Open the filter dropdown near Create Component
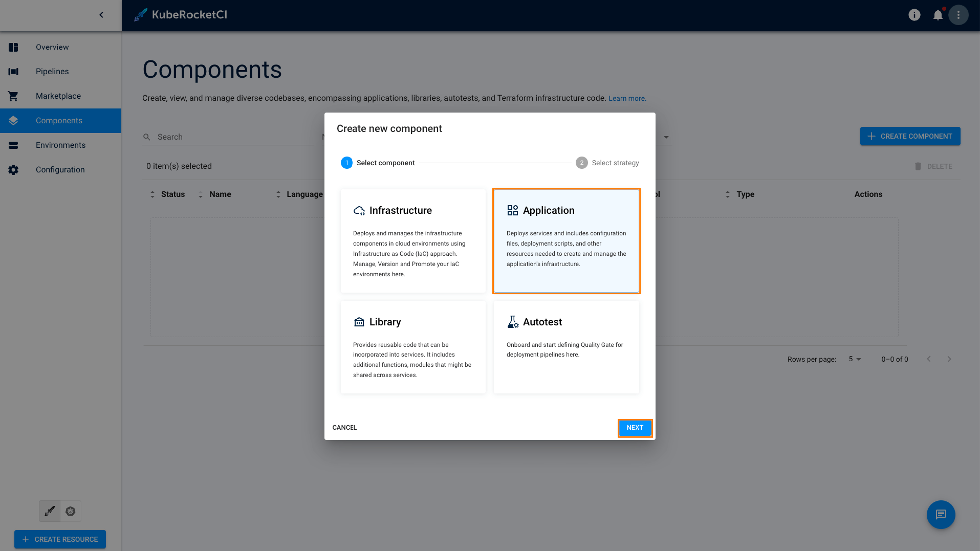The width and height of the screenshot is (980, 551). point(666,137)
